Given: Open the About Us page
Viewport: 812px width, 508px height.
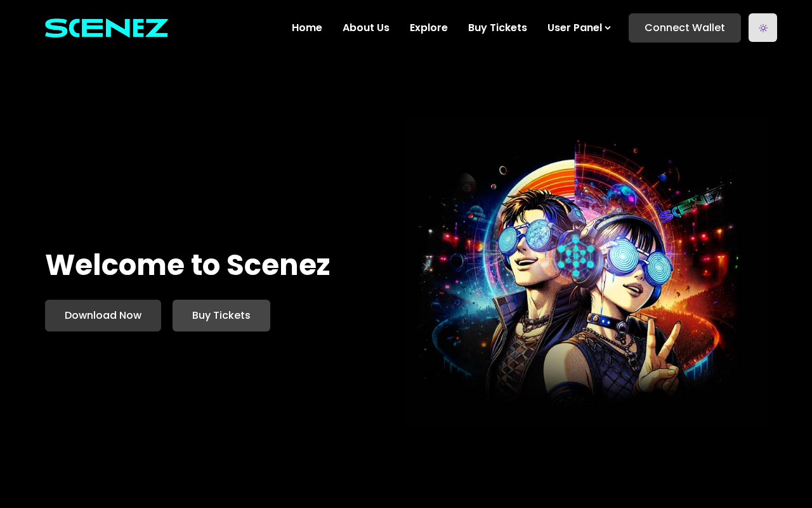Looking at the screenshot, I should click(366, 28).
